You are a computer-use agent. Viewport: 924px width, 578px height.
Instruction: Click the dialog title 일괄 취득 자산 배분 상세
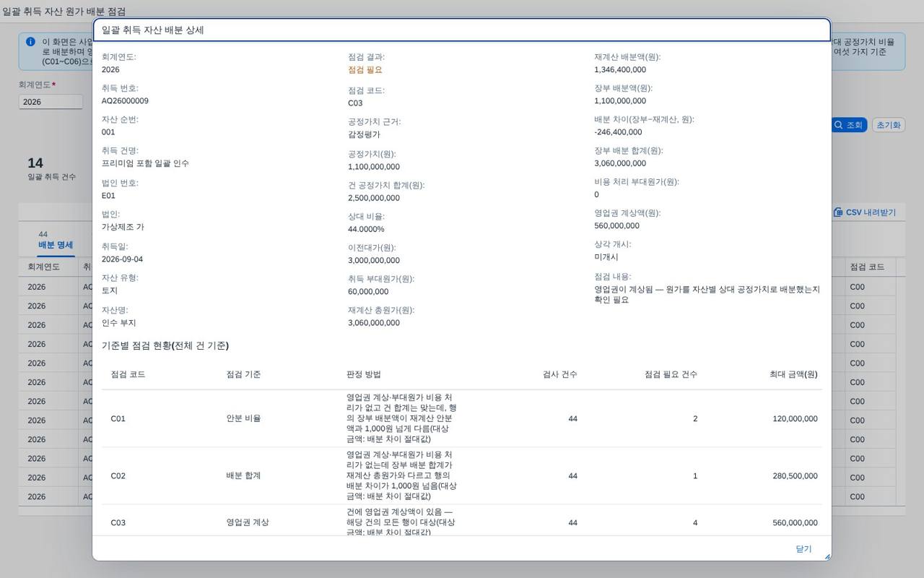[153, 30]
